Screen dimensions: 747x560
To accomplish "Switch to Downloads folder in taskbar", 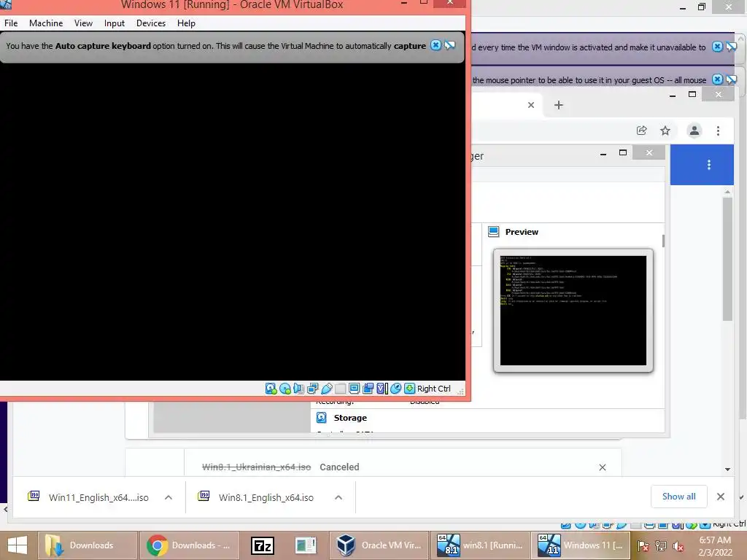I will pyautogui.click(x=88, y=545).
